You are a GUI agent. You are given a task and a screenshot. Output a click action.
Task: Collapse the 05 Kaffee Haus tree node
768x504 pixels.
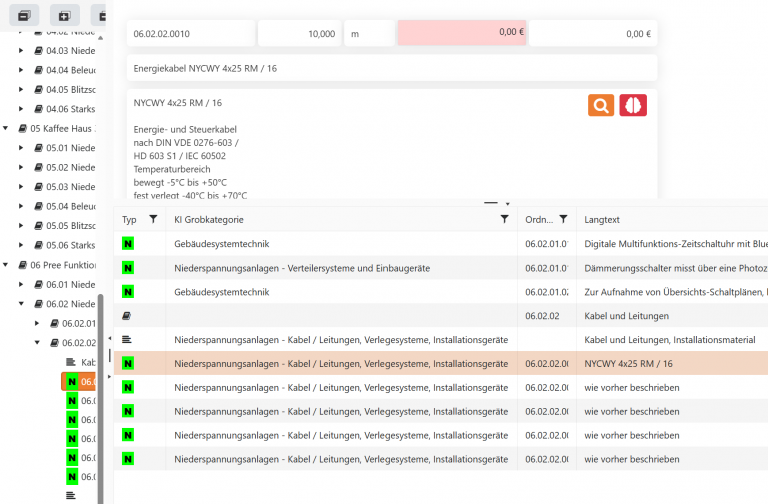coord(7,128)
